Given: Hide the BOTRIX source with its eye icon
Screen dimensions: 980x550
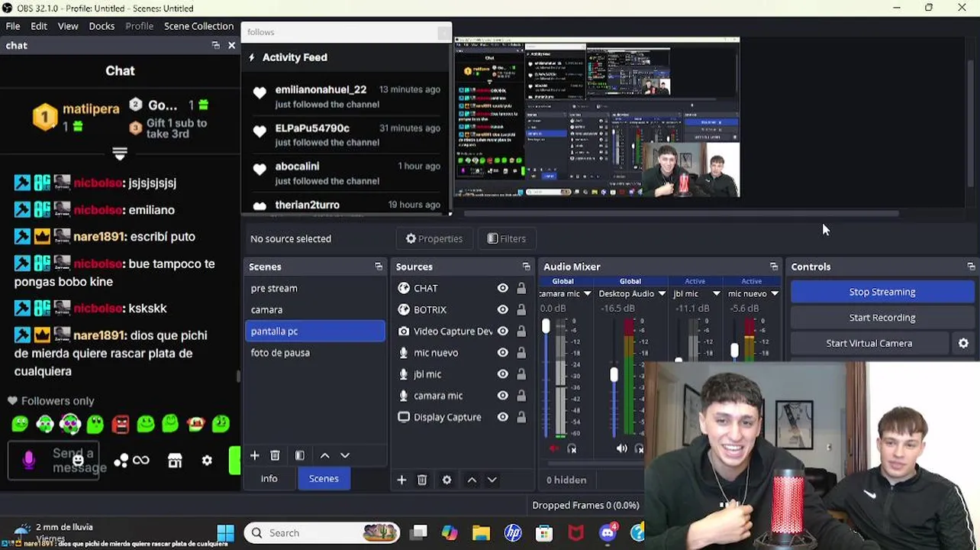Looking at the screenshot, I should [x=502, y=309].
